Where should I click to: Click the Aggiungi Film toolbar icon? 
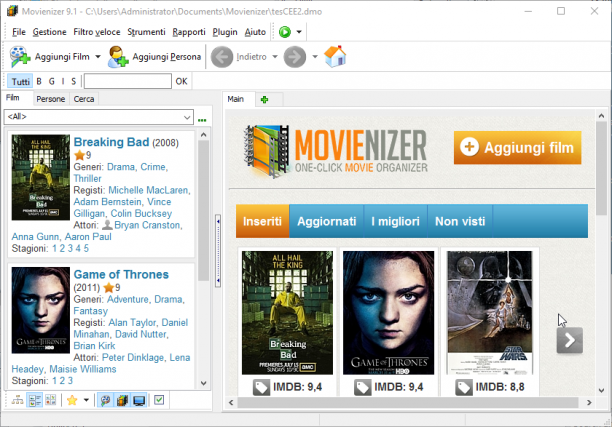pos(20,57)
